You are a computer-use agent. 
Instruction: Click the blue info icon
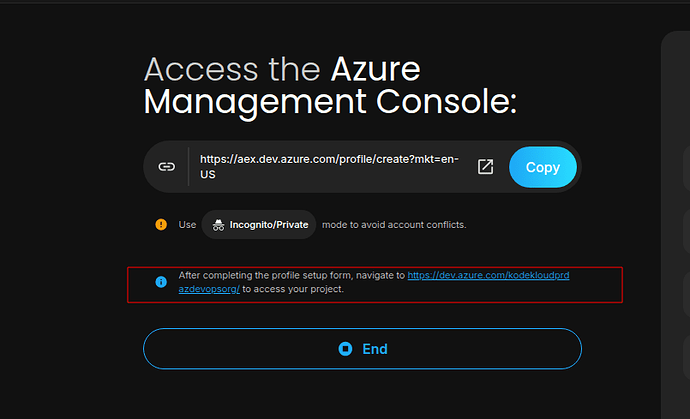pyautogui.click(x=161, y=282)
